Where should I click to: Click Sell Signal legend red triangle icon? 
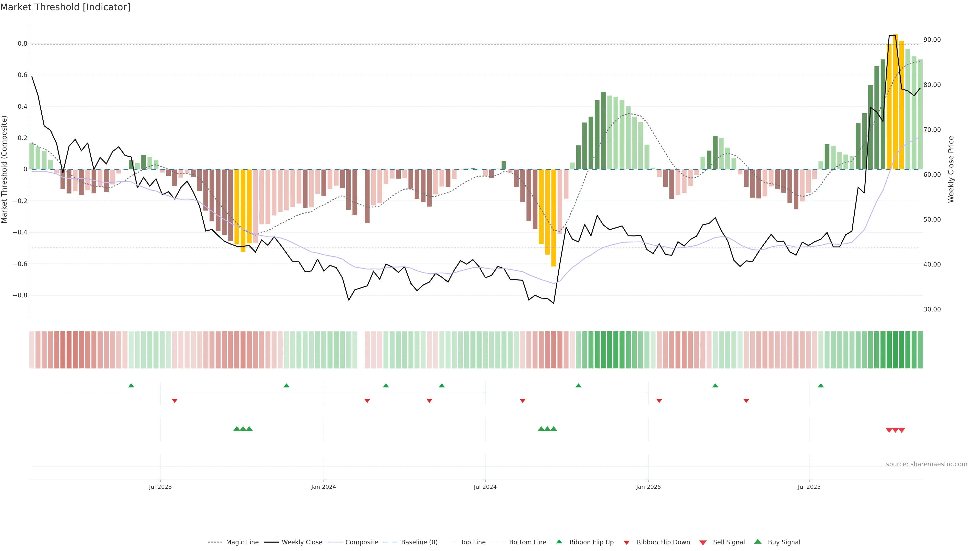pyautogui.click(x=703, y=543)
